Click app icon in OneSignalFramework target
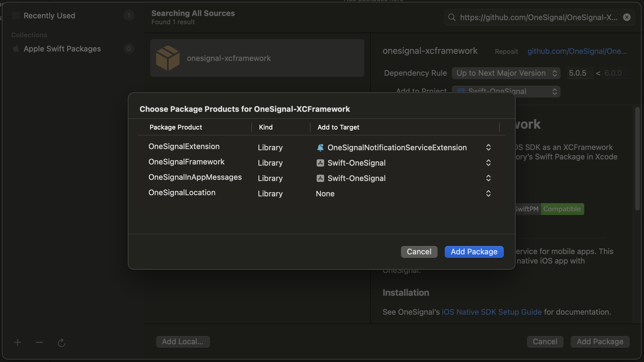 [x=320, y=163]
